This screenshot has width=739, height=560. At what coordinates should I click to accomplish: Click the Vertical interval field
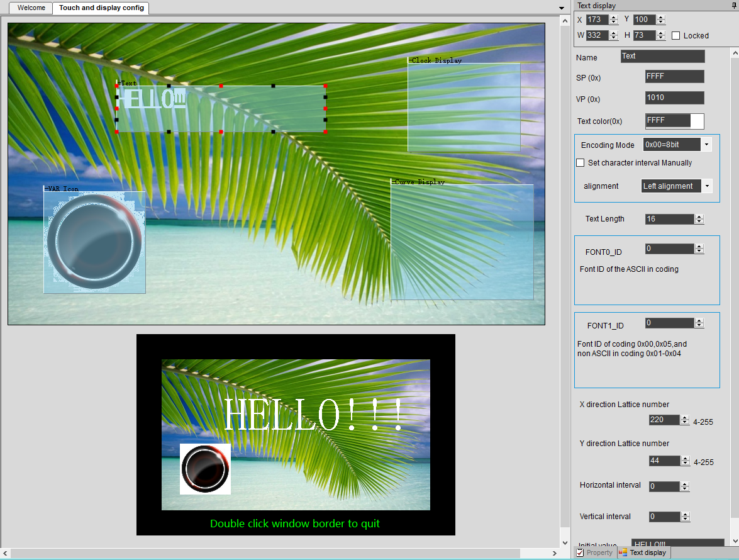[665, 517]
